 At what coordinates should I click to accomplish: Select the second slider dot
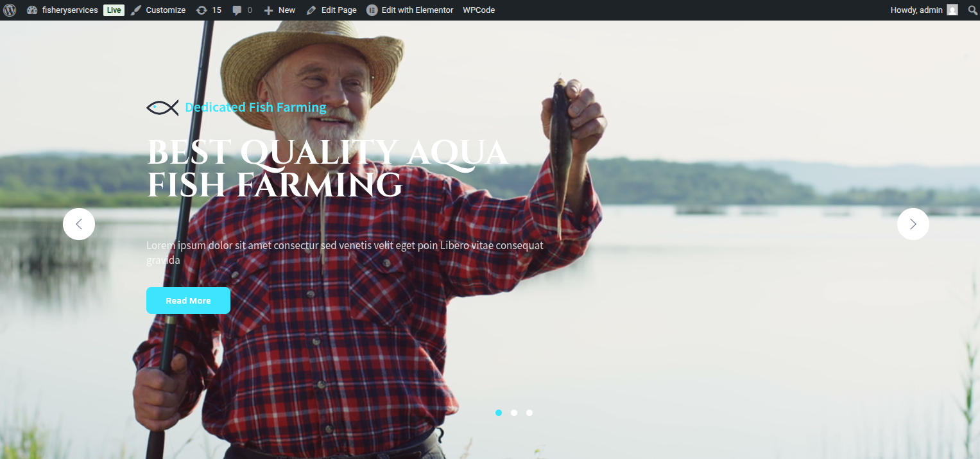pyautogui.click(x=514, y=413)
